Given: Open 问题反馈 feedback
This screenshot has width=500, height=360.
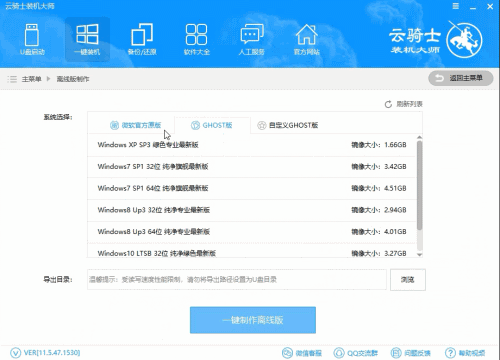Looking at the screenshot, I should 411,353.
